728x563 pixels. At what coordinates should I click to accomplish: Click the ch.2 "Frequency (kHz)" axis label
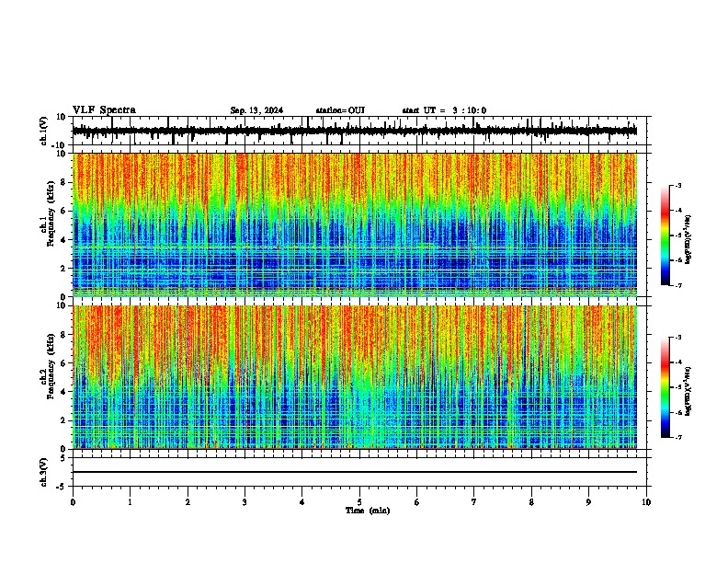(x=51, y=366)
